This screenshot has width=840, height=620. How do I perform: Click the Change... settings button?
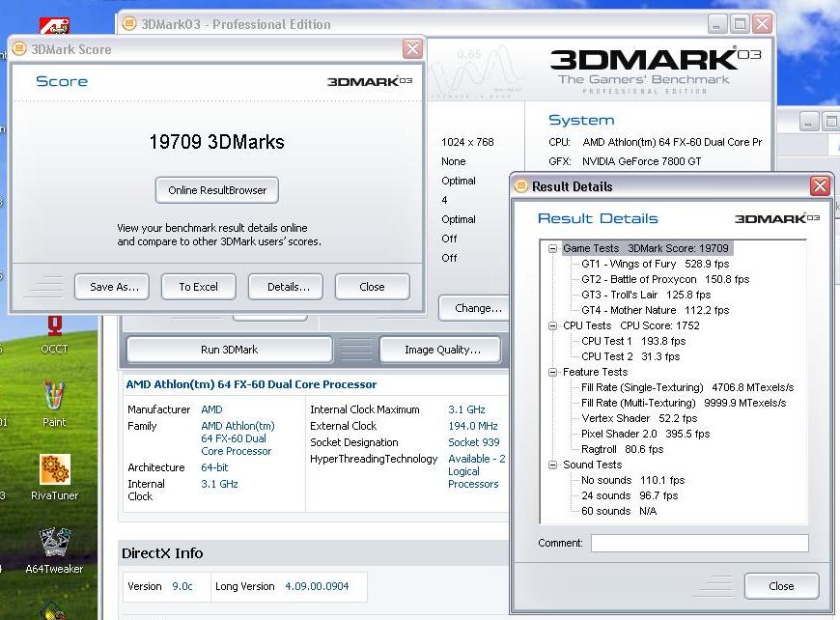[475, 308]
